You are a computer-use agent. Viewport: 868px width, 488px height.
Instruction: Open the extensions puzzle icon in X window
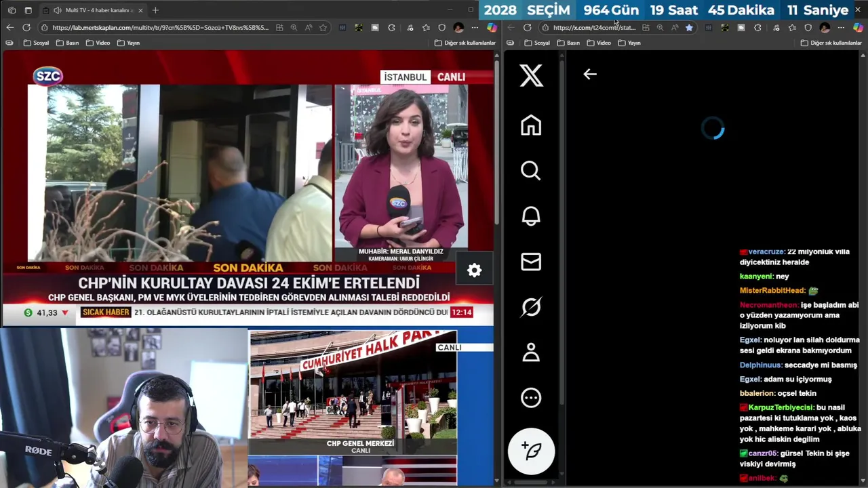757,28
